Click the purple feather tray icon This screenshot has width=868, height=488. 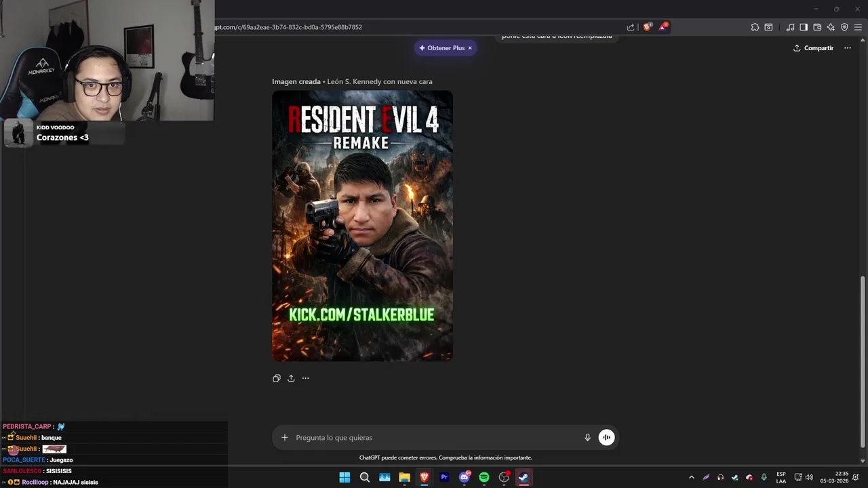pos(706,477)
